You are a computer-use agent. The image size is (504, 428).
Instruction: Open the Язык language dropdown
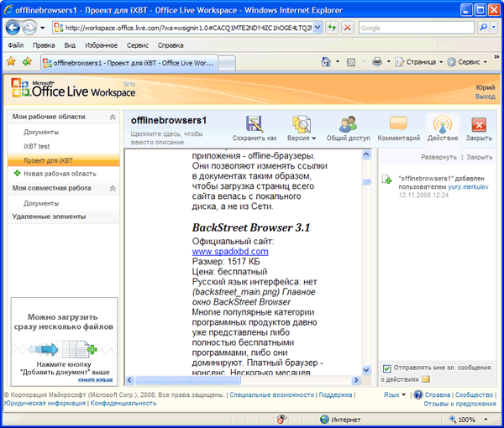click(x=395, y=394)
